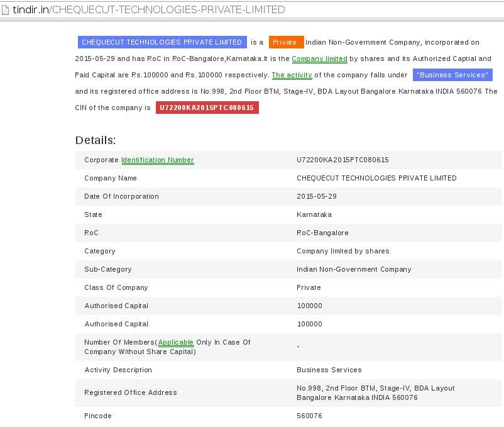Viewport: 504px width, 427px height.
Task: Select the company name value in table
Action: click(x=376, y=178)
